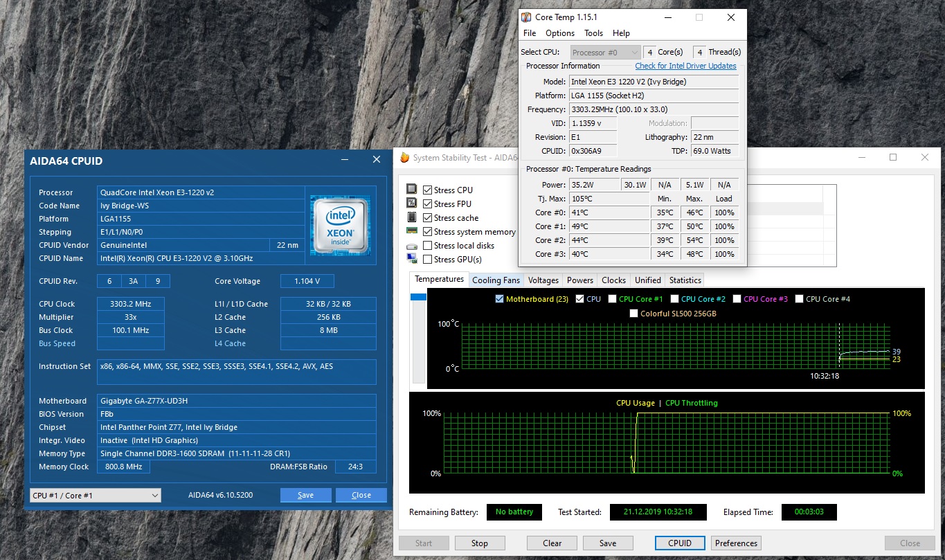
Task: Click Save in System Stability Test
Action: coord(608,543)
